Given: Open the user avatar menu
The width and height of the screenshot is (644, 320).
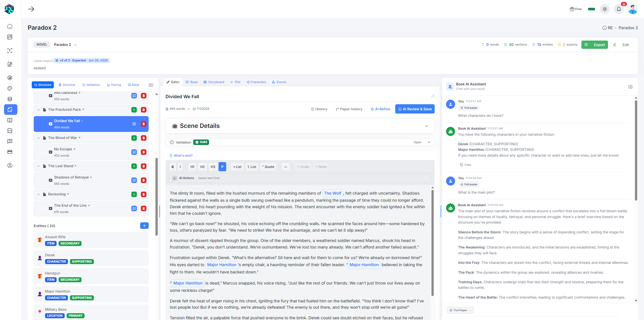Looking at the screenshot, I should click(633, 9).
